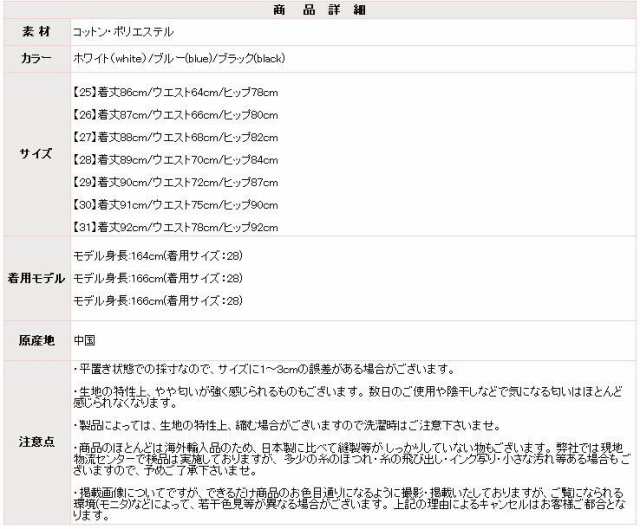Click the 商品詳細 table header

[320, 12]
